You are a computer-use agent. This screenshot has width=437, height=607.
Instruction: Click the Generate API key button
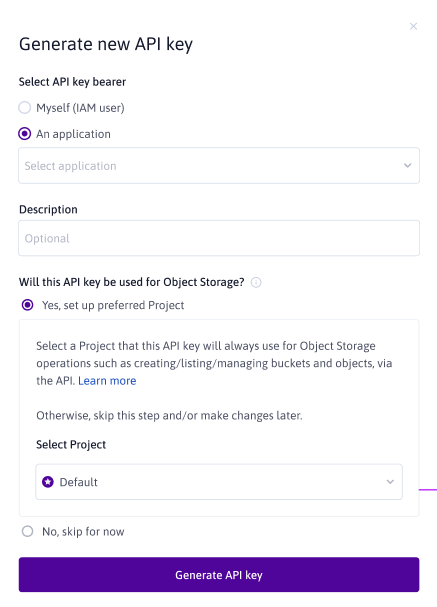click(219, 574)
